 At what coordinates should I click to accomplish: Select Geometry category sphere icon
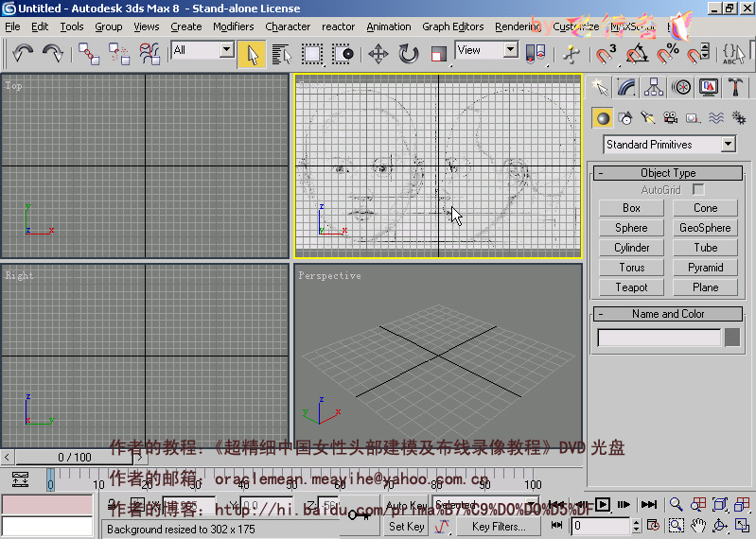tap(603, 118)
